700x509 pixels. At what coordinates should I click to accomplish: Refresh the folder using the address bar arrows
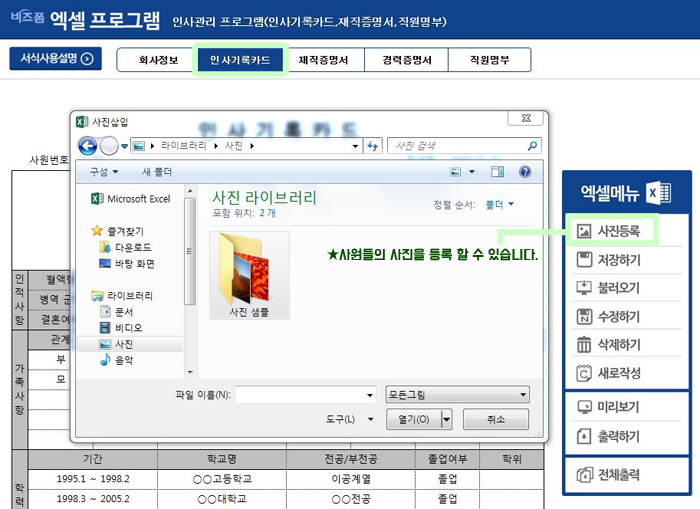pyautogui.click(x=373, y=146)
